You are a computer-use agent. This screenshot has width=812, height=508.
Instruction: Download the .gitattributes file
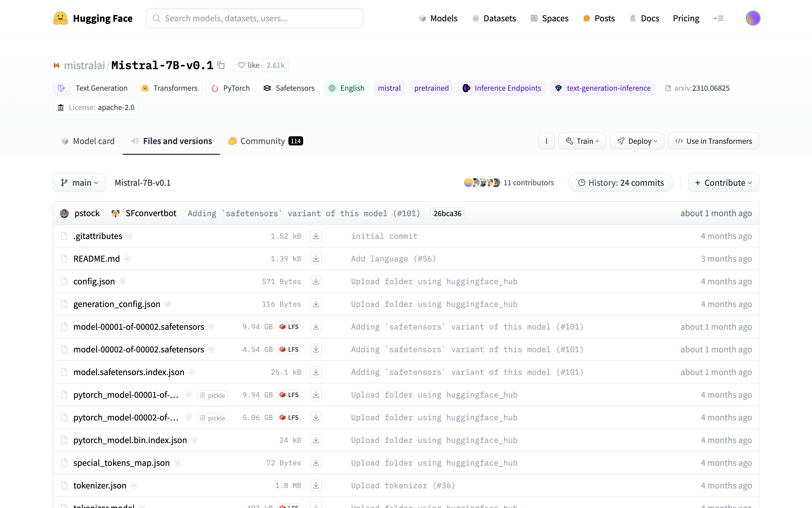point(316,236)
